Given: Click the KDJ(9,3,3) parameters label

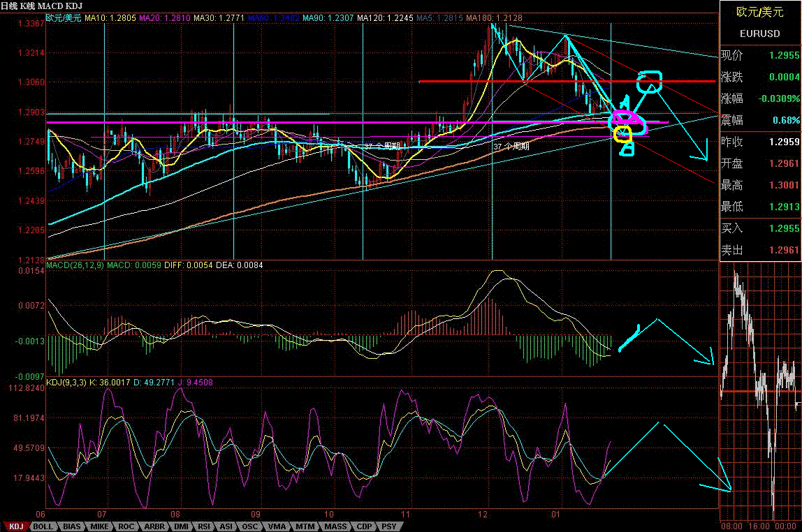Looking at the screenshot, I should pyautogui.click(x=67, y=383).
